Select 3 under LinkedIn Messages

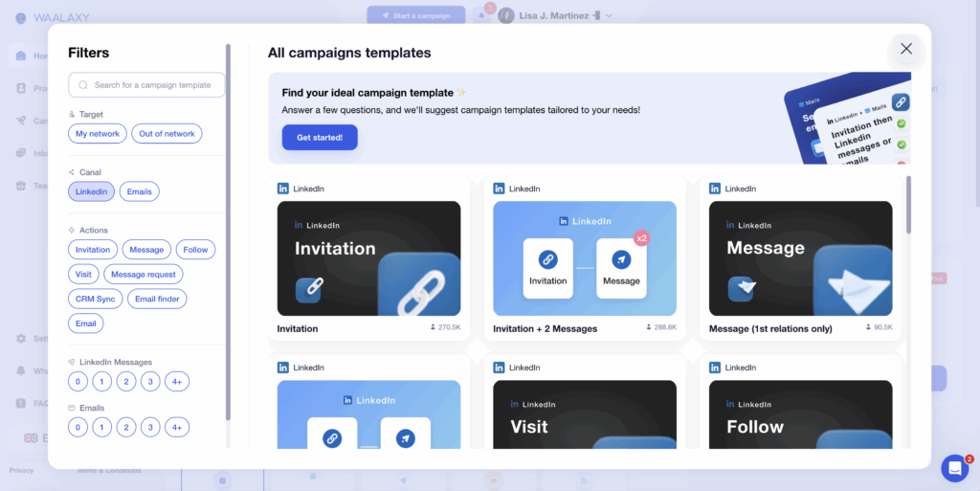click(150, 381)
